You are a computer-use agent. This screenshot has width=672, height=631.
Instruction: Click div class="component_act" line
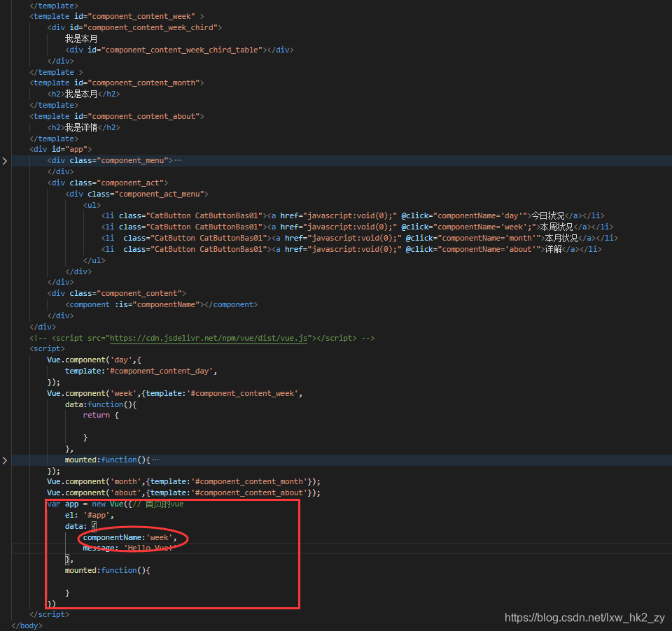pos(108,183)
